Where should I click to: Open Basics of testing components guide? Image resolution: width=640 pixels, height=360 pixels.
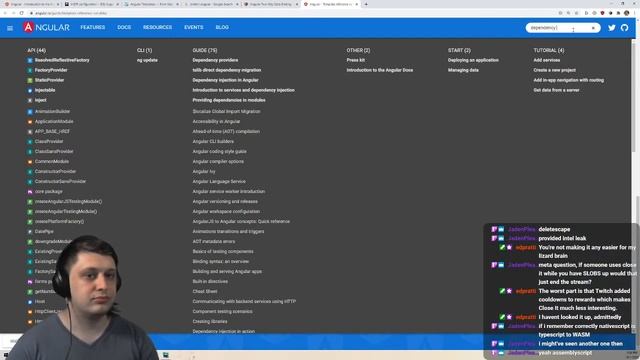tap(223, 251)
